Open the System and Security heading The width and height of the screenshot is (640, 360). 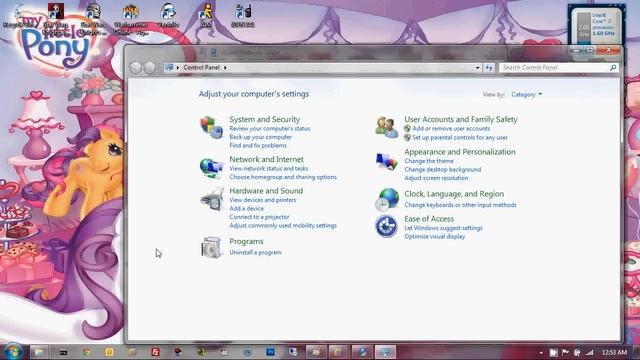264,119
